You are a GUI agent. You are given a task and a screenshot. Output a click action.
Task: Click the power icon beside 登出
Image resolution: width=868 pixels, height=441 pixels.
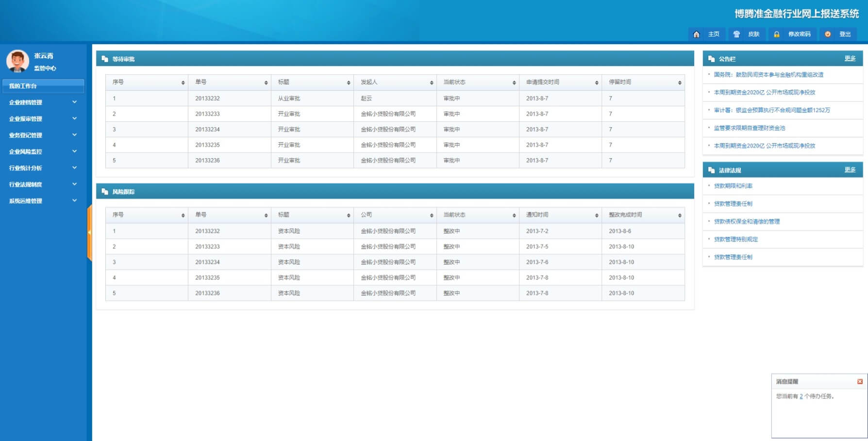click(x=828, y=34)
